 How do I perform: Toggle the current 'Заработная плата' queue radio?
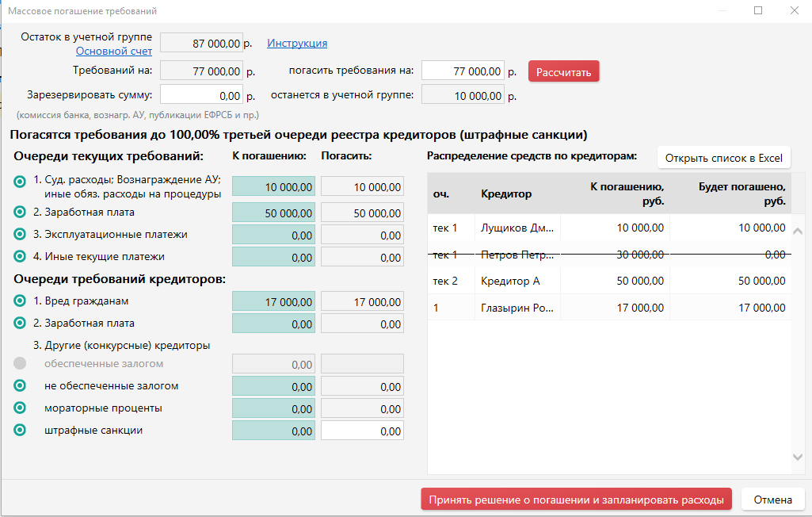(20, 213)
